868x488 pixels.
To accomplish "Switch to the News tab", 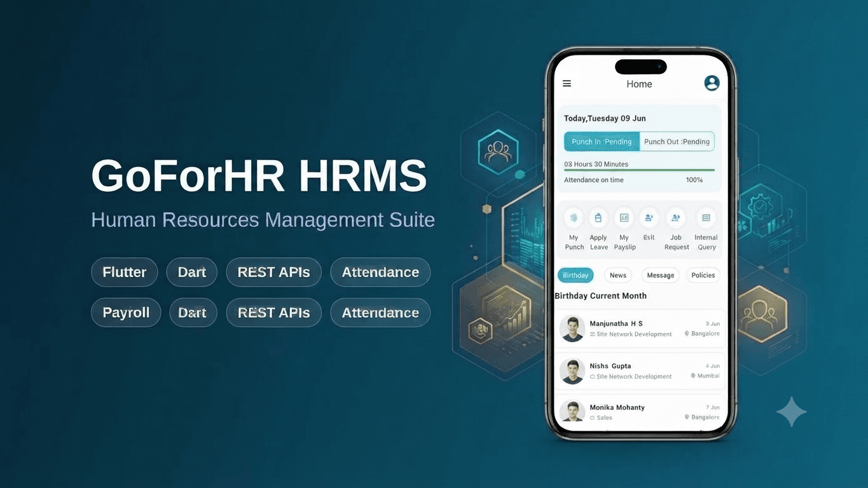I will [618, 275].
